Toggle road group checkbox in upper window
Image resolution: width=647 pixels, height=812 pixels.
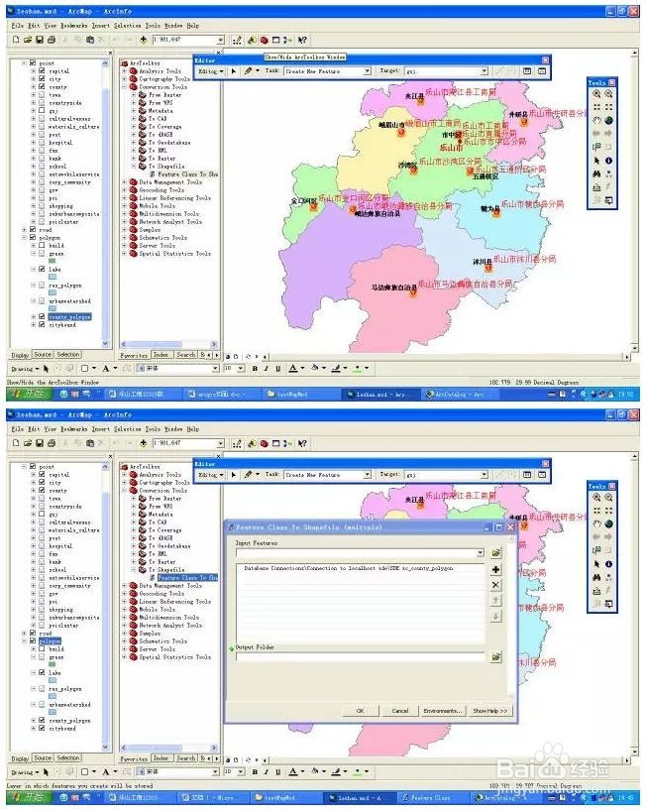coord(33,229)
